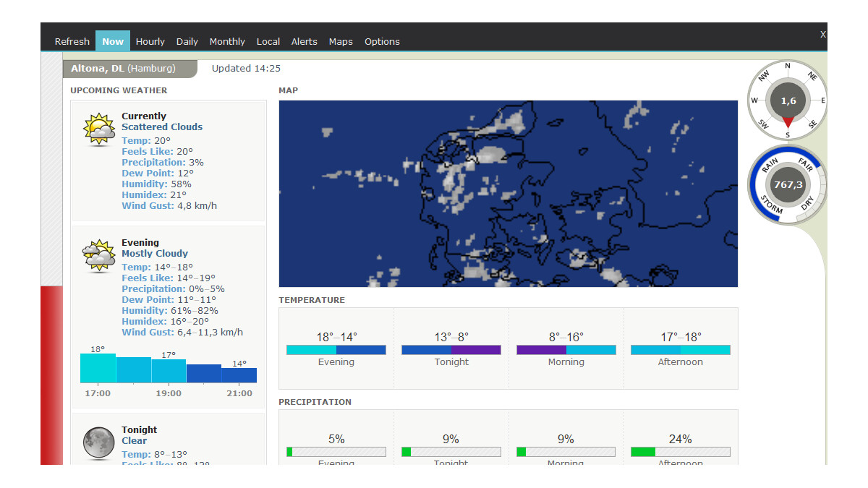Open the Hourly forecast tab

(x=150, y=41)
